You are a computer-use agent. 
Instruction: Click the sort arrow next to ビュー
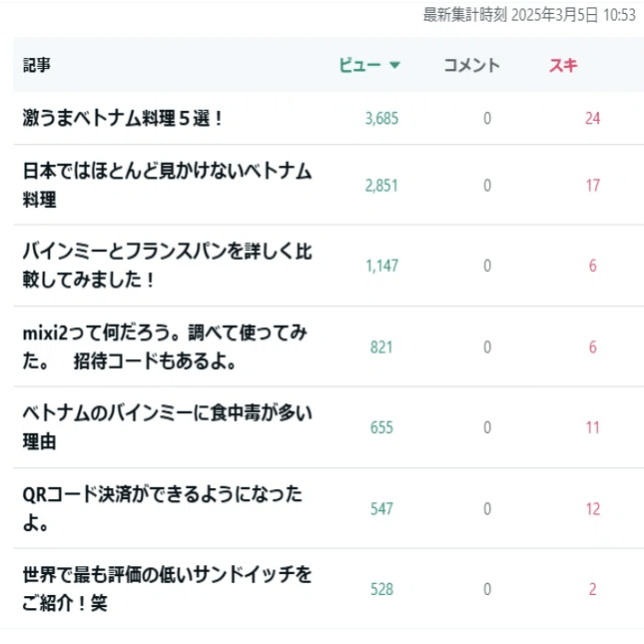coord(394,65)
